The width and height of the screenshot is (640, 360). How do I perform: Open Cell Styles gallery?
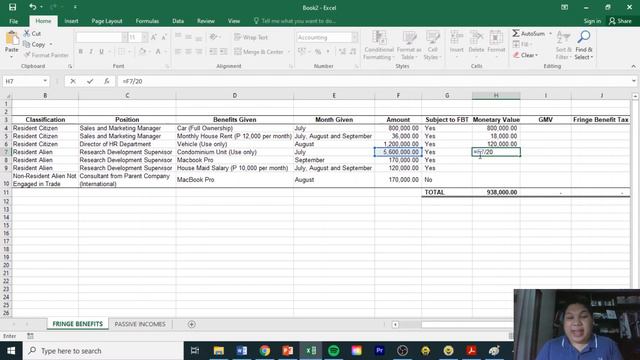tap(432, 45)
